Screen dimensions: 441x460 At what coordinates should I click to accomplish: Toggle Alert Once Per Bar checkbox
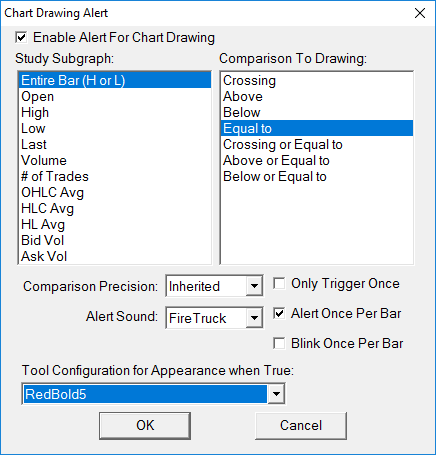pos(279,314)
